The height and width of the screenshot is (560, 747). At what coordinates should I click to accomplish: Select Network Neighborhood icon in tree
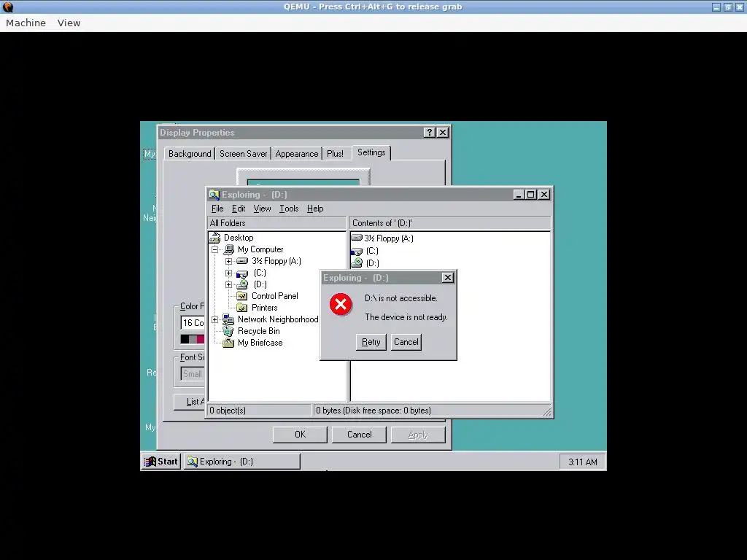pos(228,319)
